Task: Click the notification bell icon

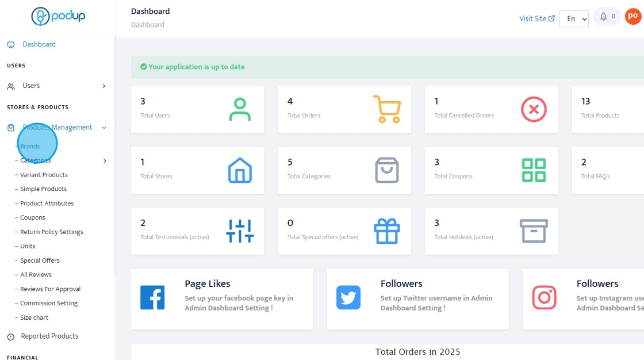Action: pos(603,17)
